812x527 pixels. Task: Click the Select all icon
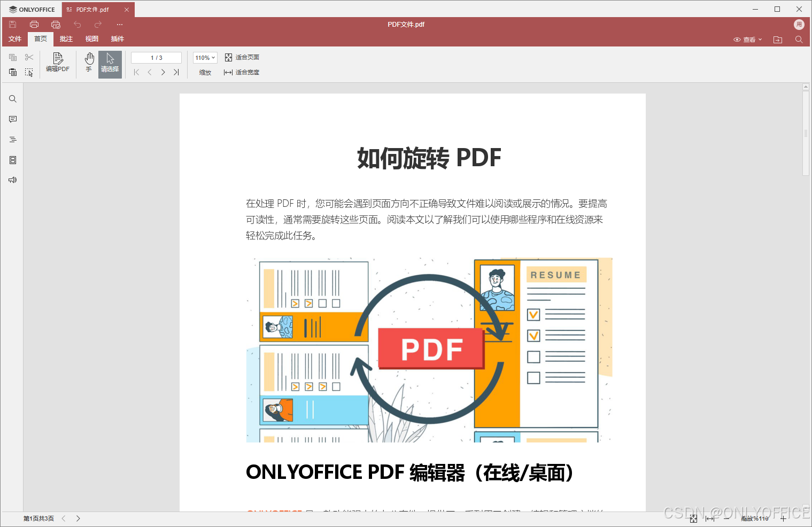coord(29,72)
